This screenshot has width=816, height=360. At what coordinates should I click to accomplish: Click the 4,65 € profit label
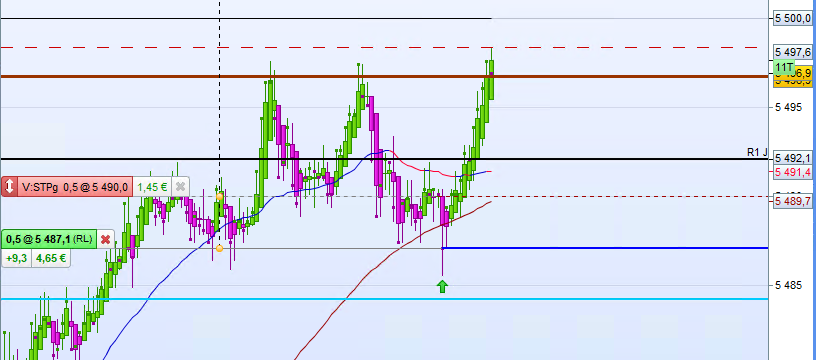pos(51,258)
